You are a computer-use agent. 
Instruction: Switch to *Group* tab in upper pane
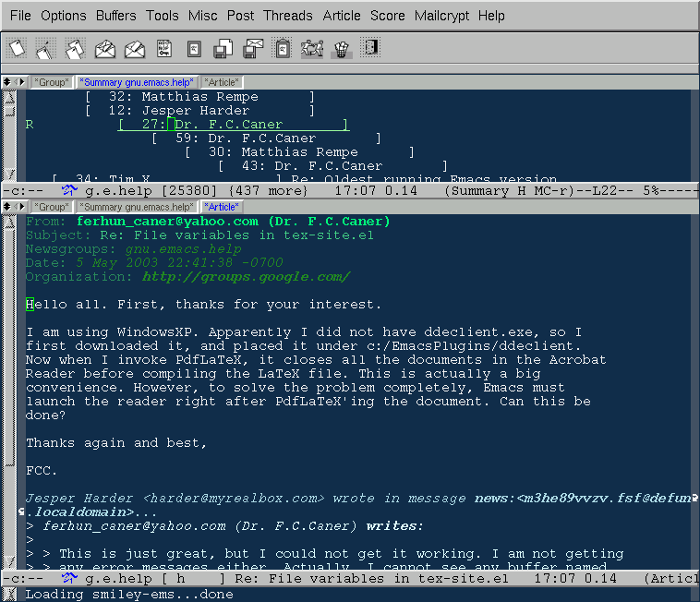(51, 82)
